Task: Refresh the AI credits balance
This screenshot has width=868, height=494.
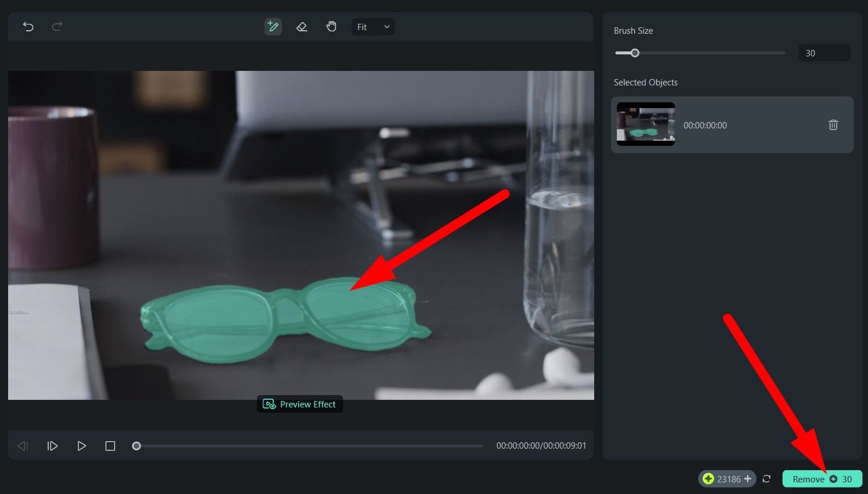Action: (x=767, y=479)
